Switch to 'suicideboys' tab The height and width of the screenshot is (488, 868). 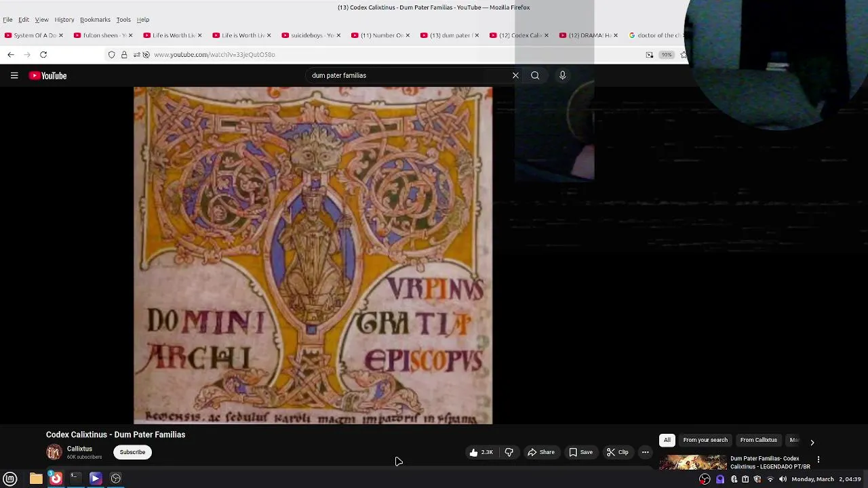coord(311,35)
